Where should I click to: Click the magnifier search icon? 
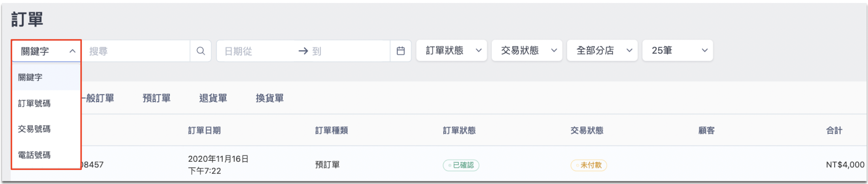(200, 51)
